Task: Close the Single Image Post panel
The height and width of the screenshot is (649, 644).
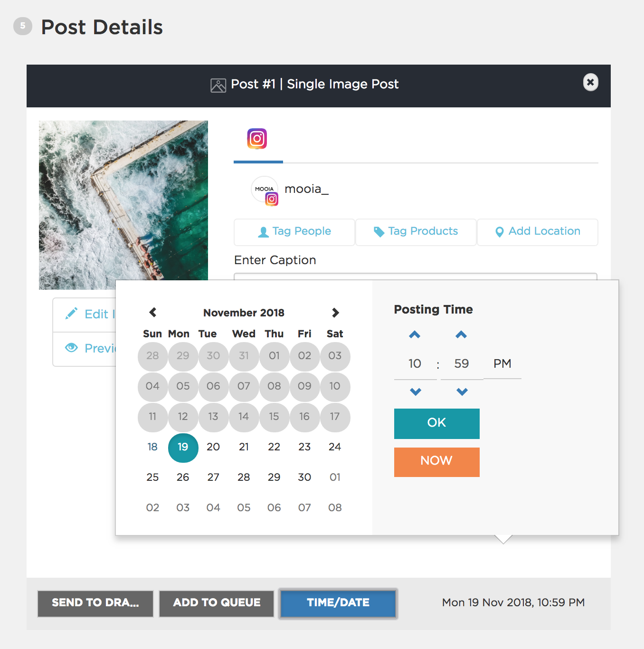Action: (x=590, y=82)
